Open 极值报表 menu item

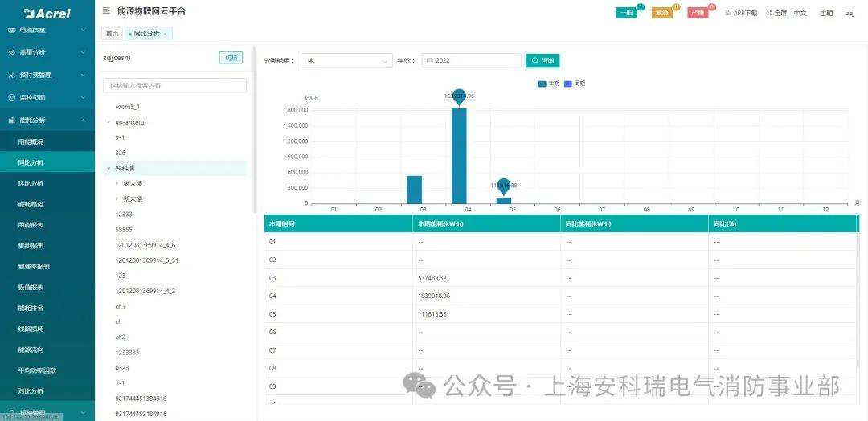(x=47, y=287)
